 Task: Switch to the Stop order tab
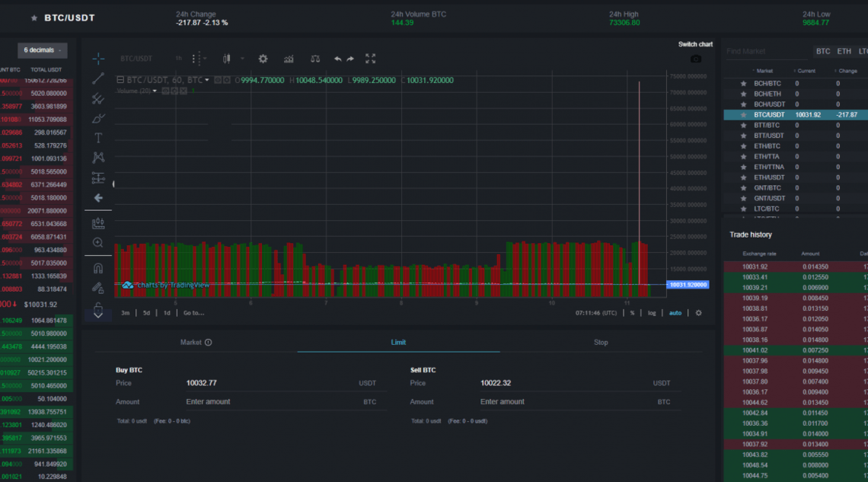[x=601, y=343]
